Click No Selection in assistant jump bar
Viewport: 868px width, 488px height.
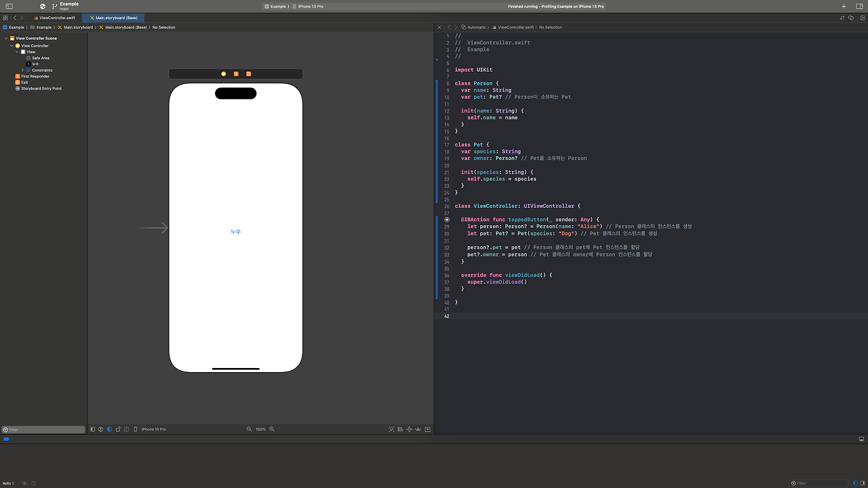[551, 27]
